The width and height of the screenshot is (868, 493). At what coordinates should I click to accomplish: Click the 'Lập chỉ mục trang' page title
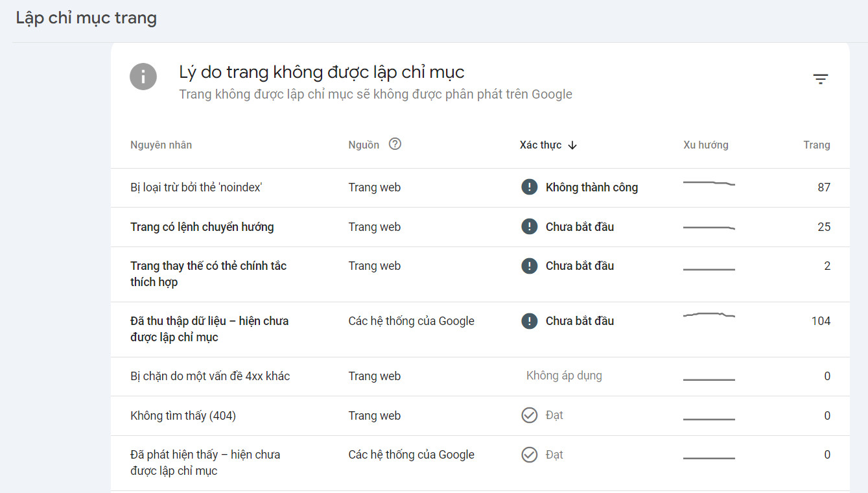[x=86, y=18]
